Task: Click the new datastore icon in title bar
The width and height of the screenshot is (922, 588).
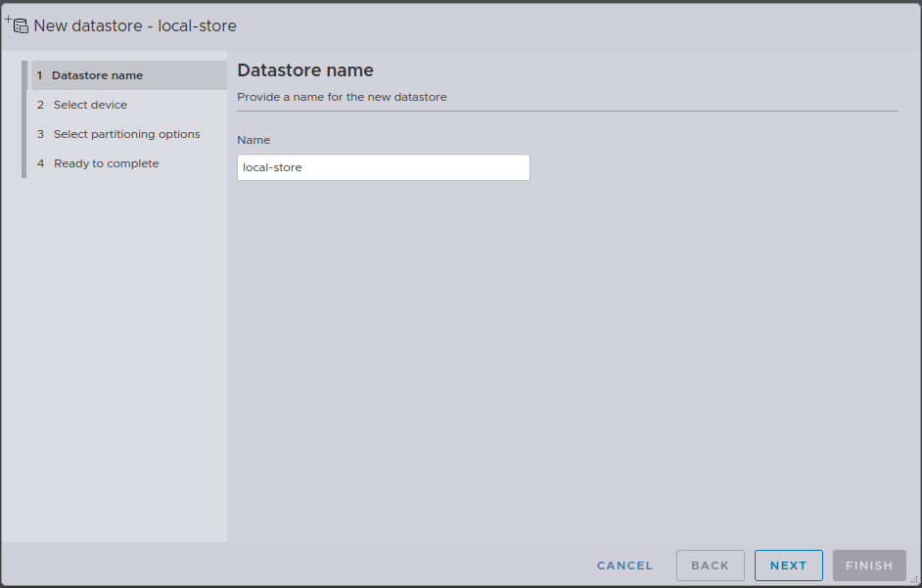Action: [x=20, y=24]
